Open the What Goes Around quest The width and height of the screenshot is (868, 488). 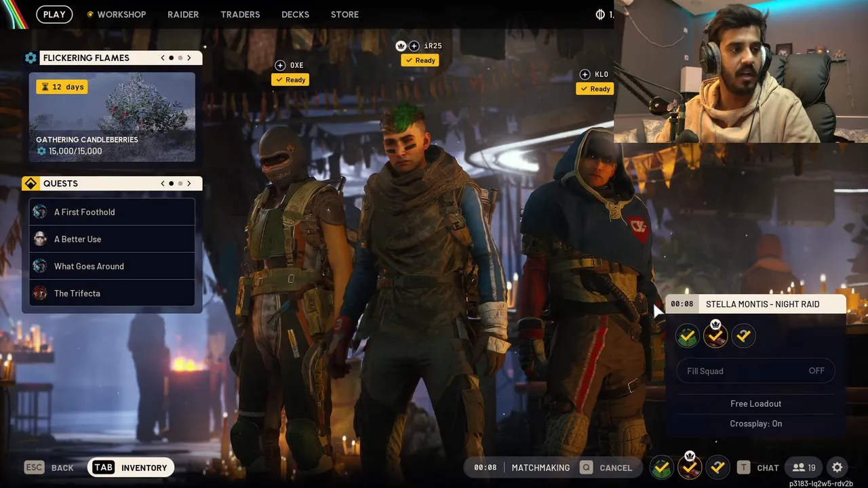[112, 266]
